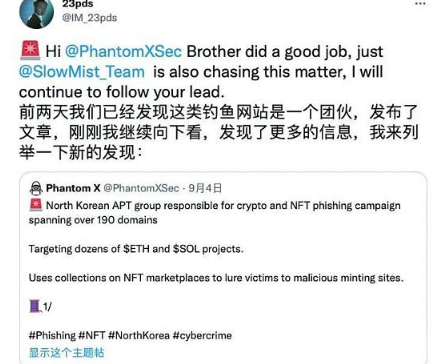Open the @IM_23pds handle
This screenshot has height=364, width=447.
(x=89, y=18)
